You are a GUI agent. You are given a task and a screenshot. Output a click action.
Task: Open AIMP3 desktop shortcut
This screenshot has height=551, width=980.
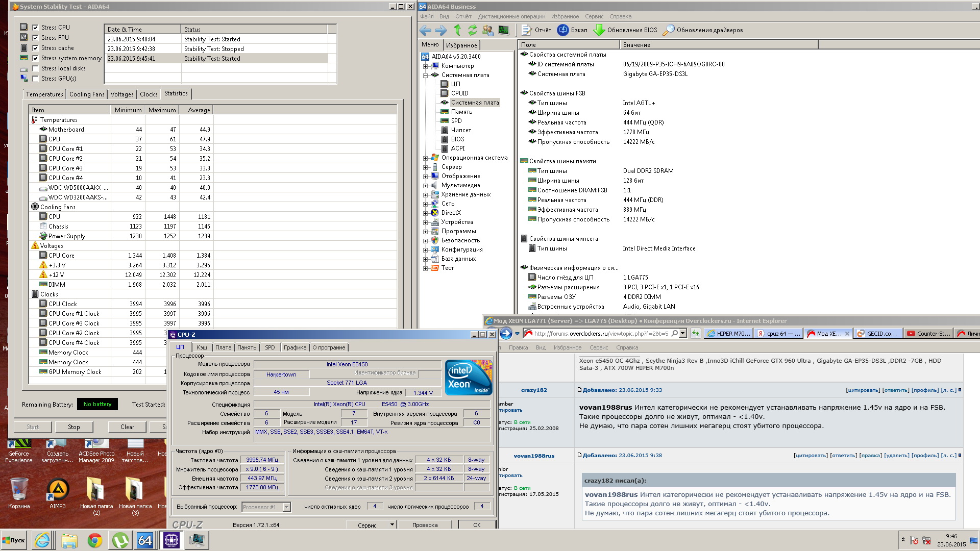point(58,489)
